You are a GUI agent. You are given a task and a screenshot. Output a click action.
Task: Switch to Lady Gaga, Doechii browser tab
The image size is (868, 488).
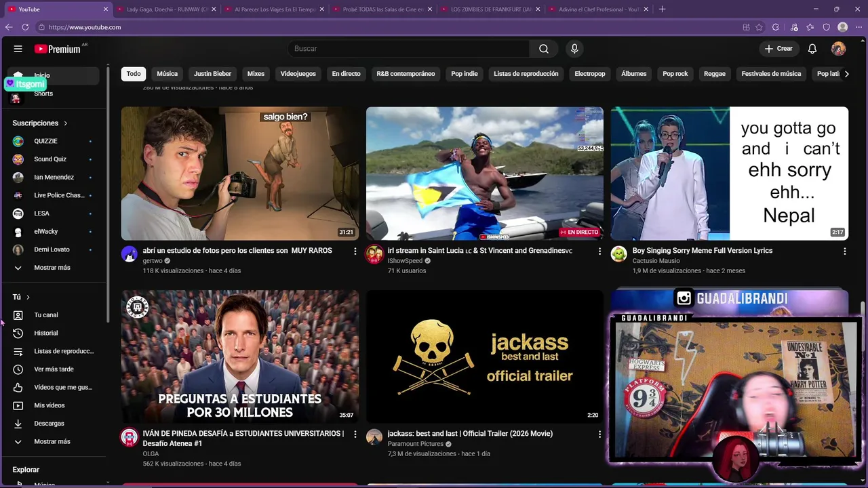coord(166,9)
